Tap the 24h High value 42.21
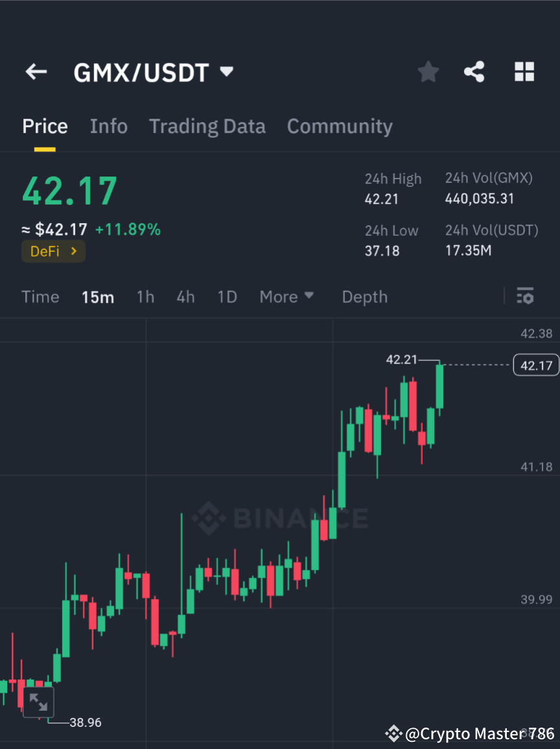The width and height of the screenshot is (560, 749). [382, 199]
